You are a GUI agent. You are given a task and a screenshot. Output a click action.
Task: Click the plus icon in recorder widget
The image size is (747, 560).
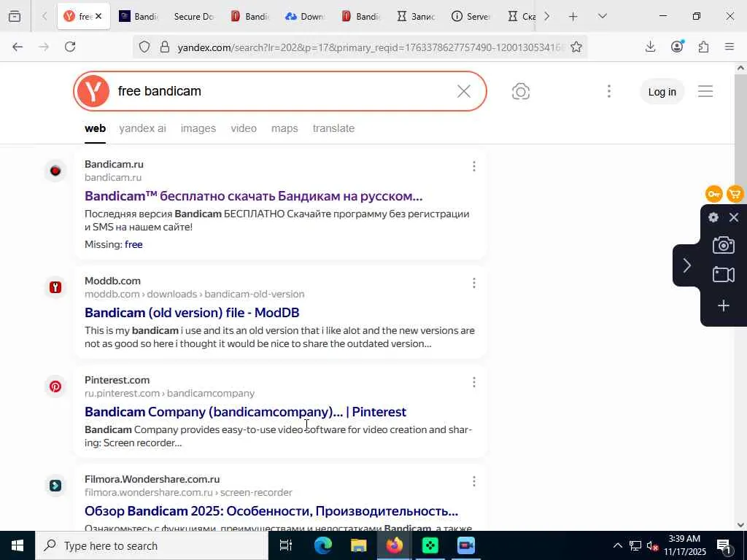723,306
